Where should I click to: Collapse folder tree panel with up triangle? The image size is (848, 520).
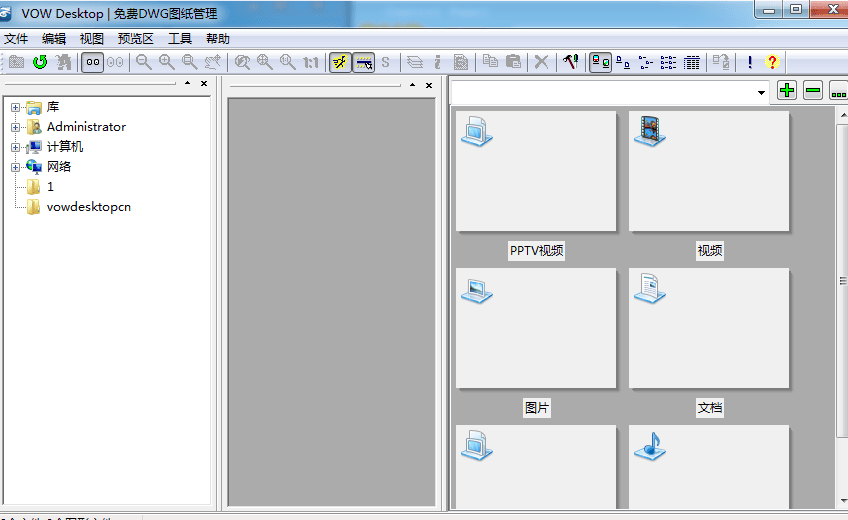(x=187, y=83)
